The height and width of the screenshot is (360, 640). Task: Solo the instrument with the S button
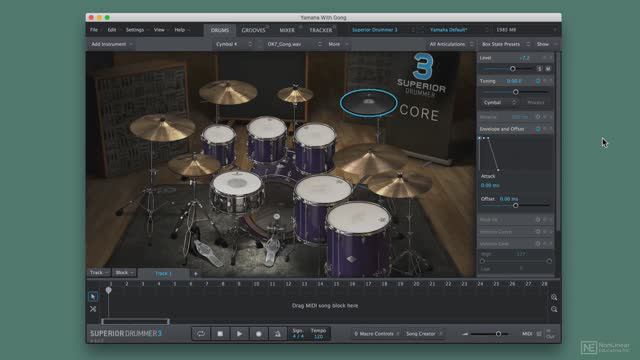[x=539, y=69]
